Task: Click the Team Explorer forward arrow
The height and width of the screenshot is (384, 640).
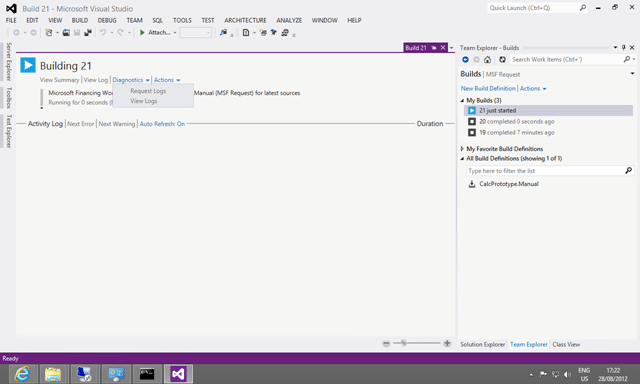Action: tap(476, 60)
